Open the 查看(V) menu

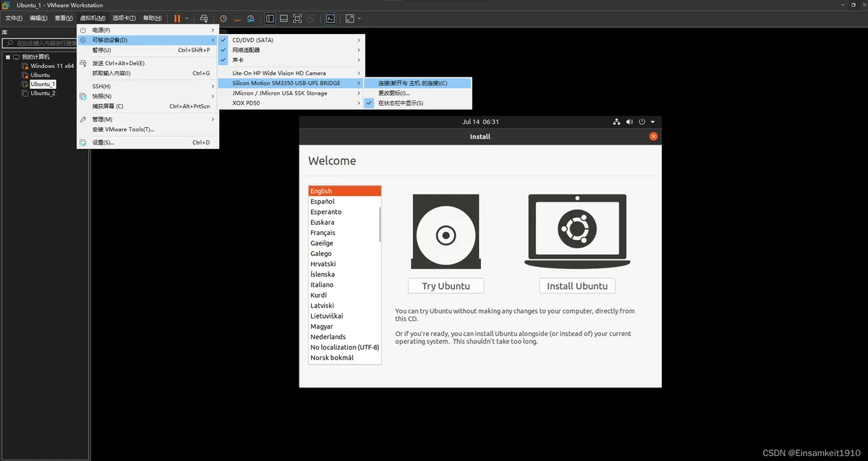[x=64, y=18]
